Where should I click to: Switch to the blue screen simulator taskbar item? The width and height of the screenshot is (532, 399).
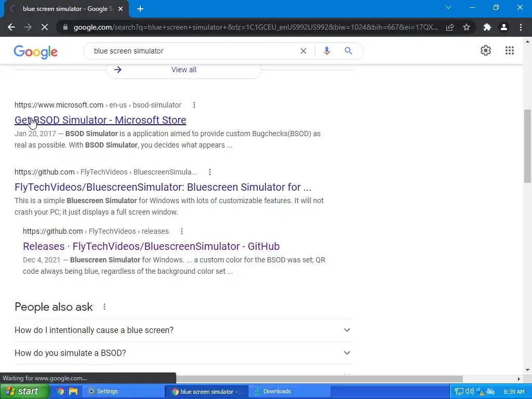207,391
